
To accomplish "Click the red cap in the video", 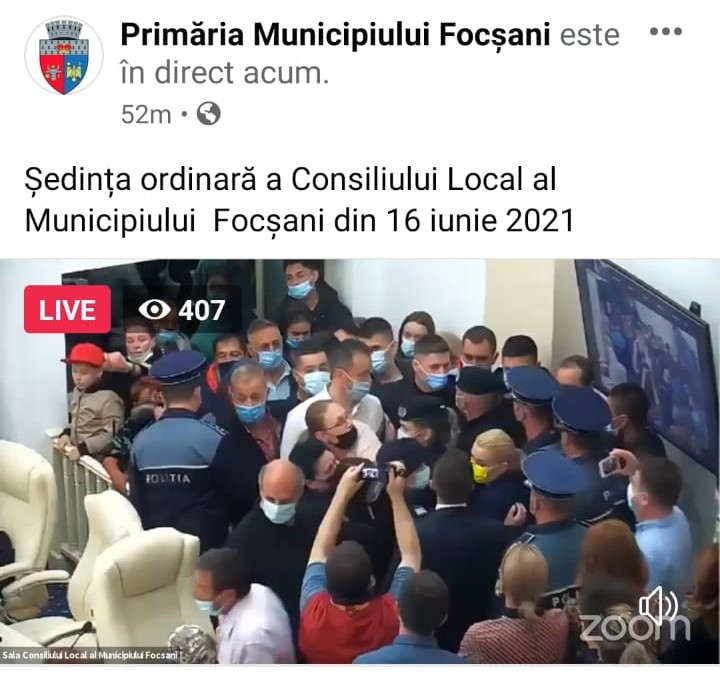I will [x=84, y=355].
